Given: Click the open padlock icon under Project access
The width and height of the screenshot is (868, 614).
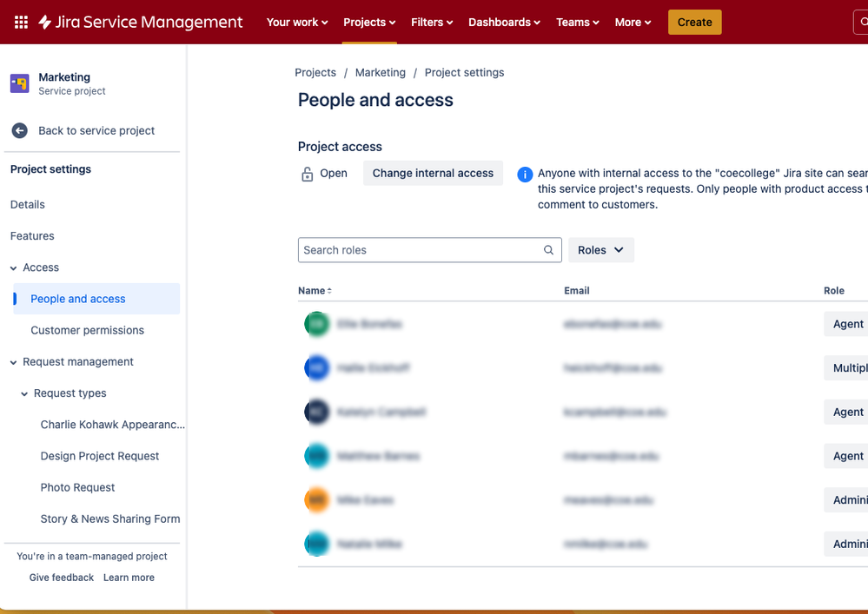Looking at the screenshot, I should pyautogui.click(x=308, y=175).
